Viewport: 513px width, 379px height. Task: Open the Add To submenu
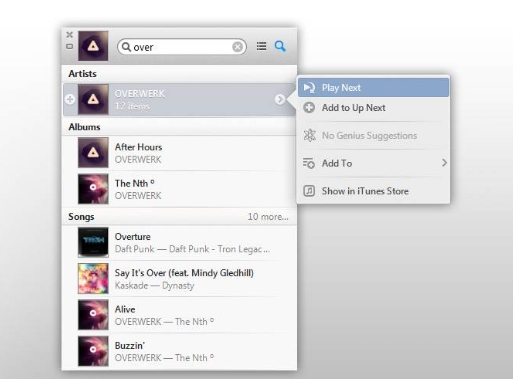(373, 163)
